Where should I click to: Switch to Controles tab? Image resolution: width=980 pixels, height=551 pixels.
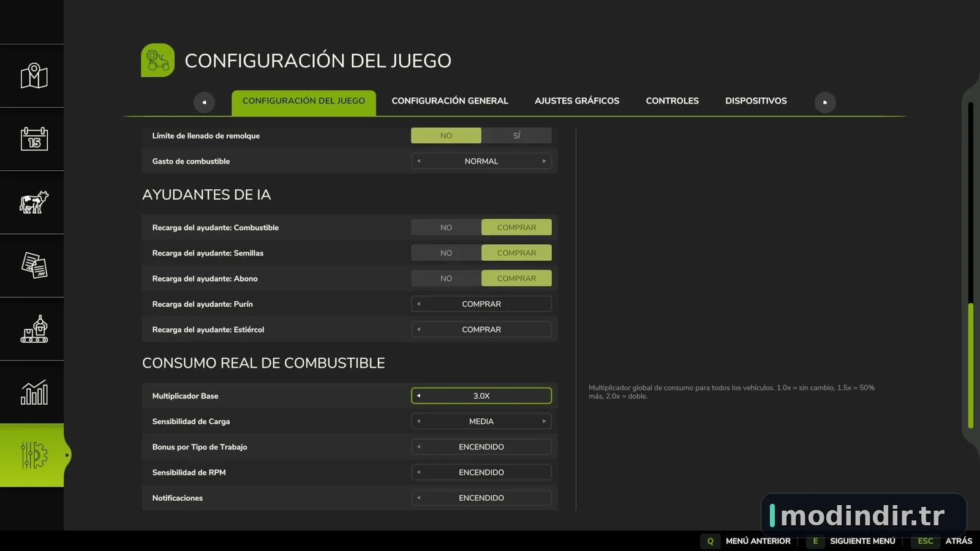(x=672, y=101)
